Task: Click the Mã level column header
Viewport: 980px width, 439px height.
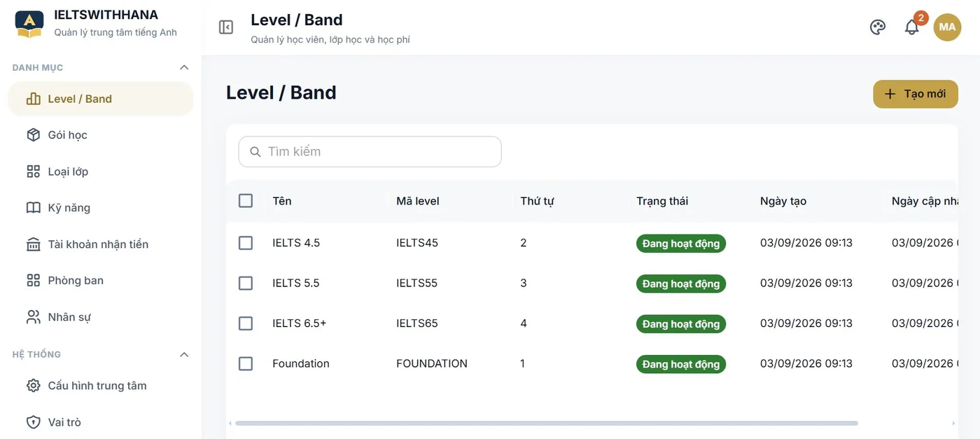Action: click(418, 201)
